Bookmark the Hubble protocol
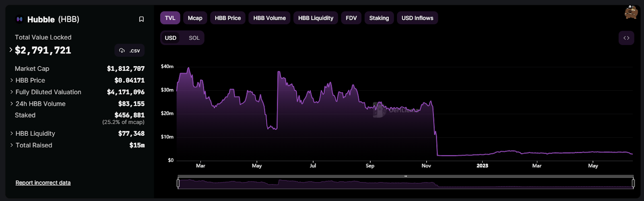The width and height of the screenshot is (644, 201). (141, 19)
